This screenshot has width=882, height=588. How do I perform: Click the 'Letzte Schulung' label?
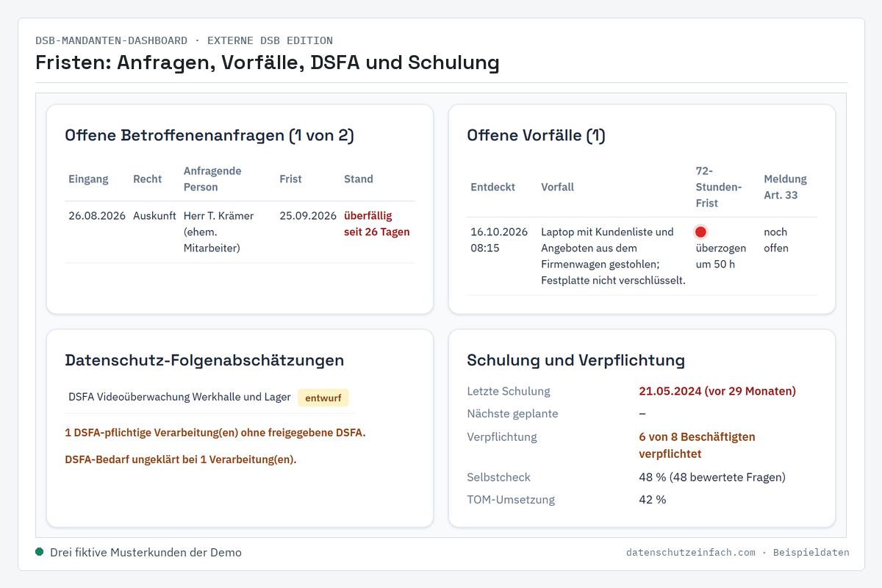509,391
